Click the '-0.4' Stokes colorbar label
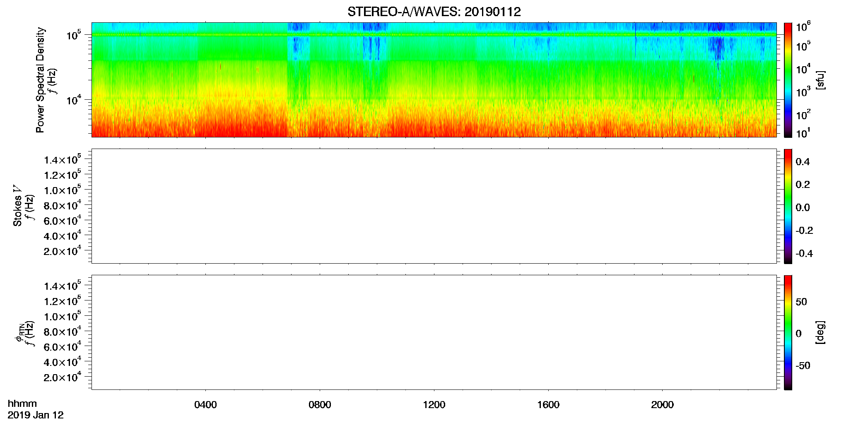868x447 pixels. 804,254
